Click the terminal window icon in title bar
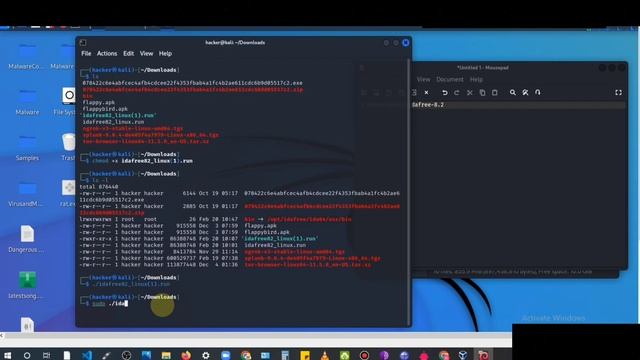This screenshot has width=640, height=360. coord(83,42)
